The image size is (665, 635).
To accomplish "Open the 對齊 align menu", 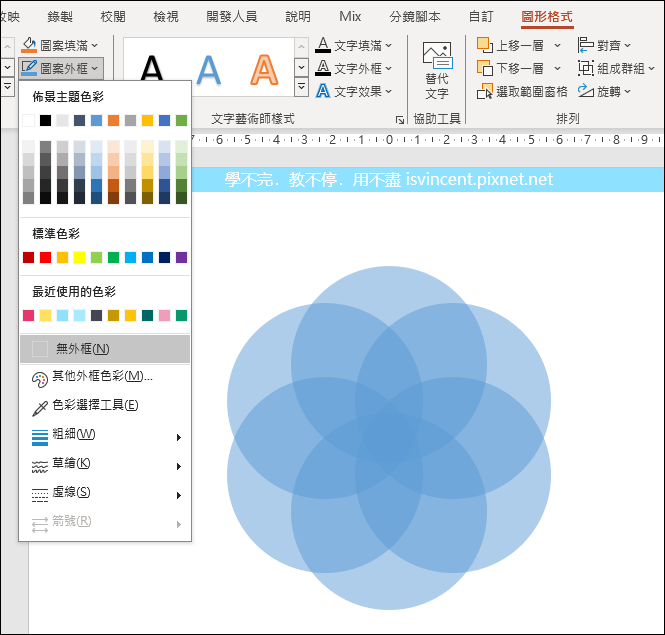I will point(604,45).
